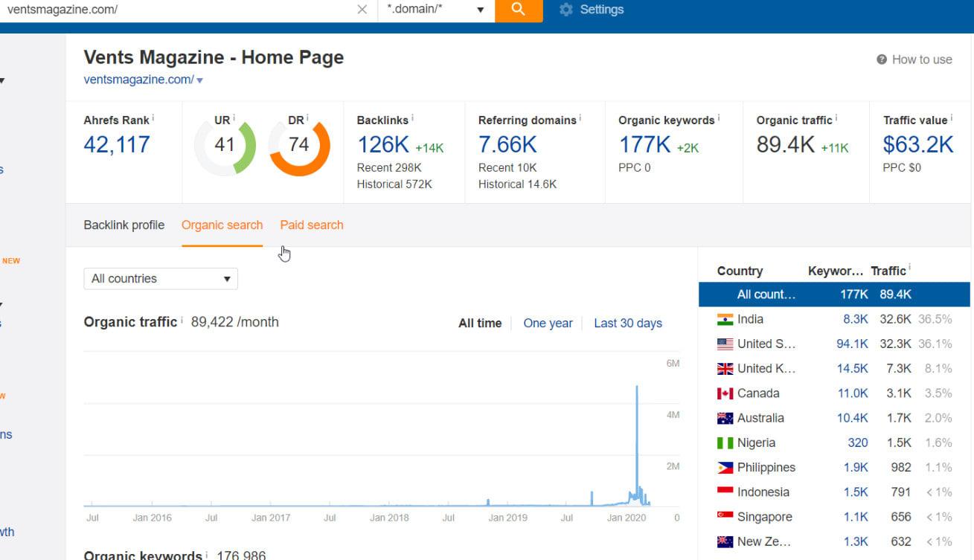Click Australia's flag icon
Image resolution: width=974 pixels, height=560 pixels.
725,418
